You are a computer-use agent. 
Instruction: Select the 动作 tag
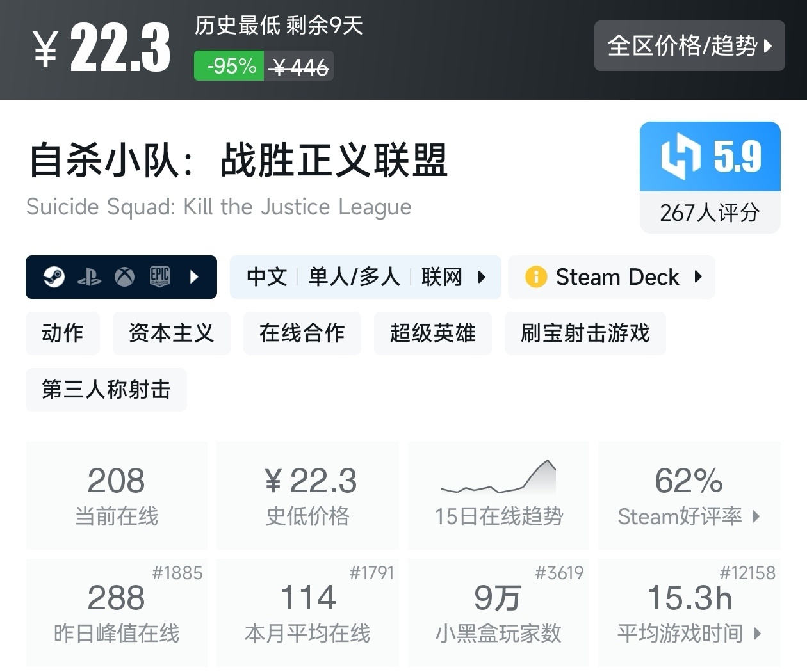pos(63,333)
